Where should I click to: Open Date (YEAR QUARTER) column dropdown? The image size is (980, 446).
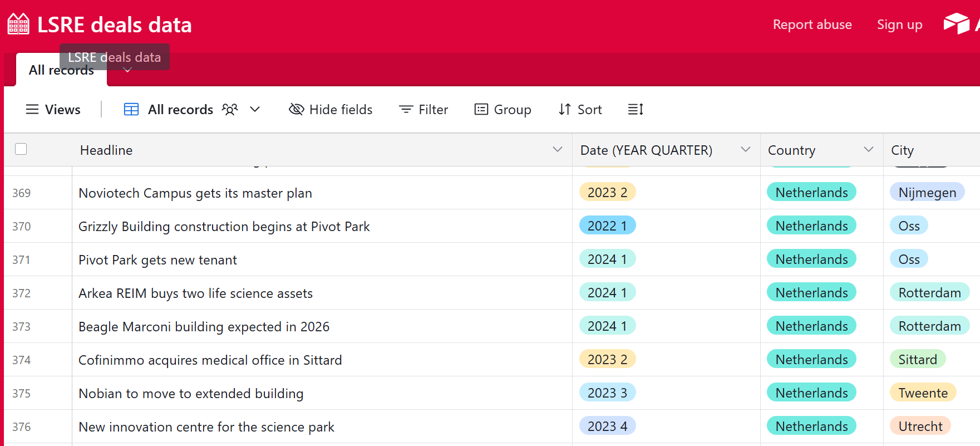pos(746,150)
